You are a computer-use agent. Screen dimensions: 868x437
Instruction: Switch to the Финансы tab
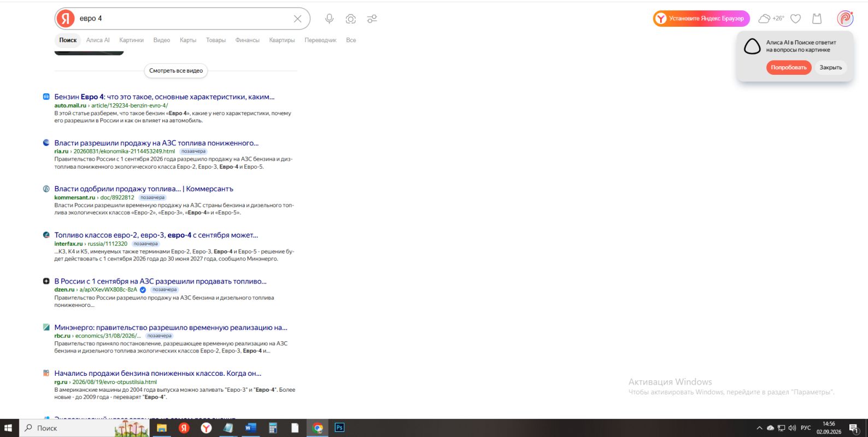pos(247,40)
